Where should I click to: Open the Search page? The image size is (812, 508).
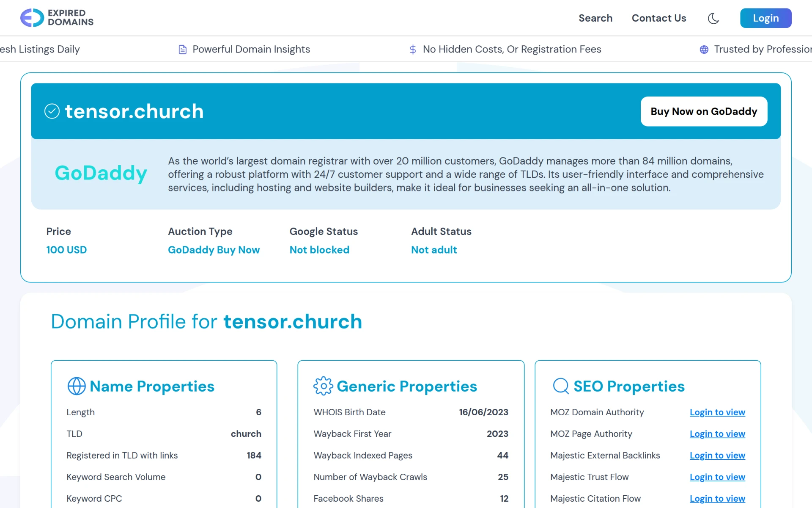tap(595, 18)
